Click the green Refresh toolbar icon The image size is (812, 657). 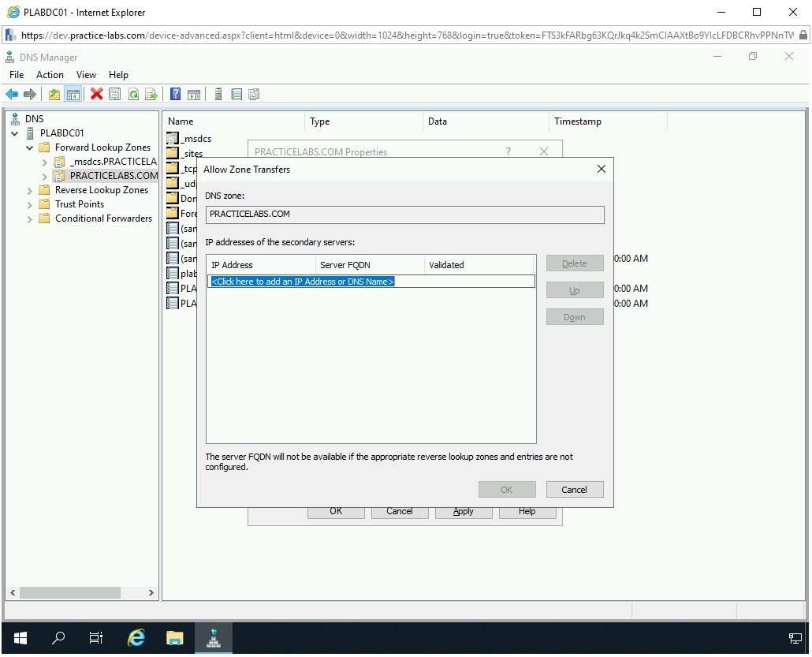(133, 95)
